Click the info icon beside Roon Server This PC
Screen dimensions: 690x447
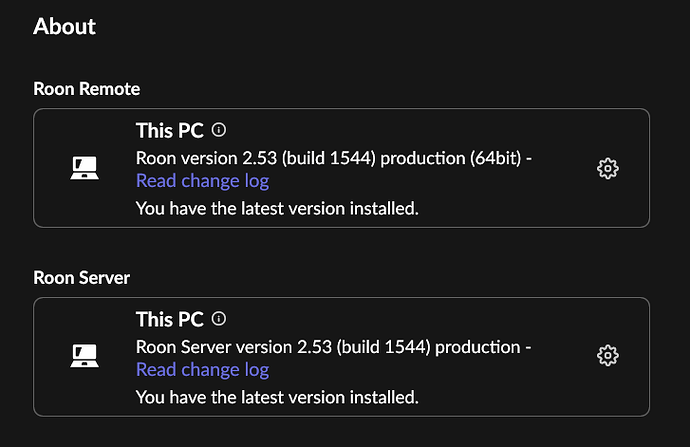[x=219, y=319]
